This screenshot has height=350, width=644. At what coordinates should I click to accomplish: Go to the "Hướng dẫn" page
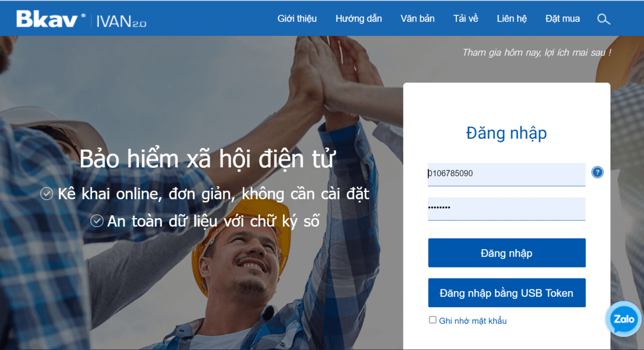[358, 19]
